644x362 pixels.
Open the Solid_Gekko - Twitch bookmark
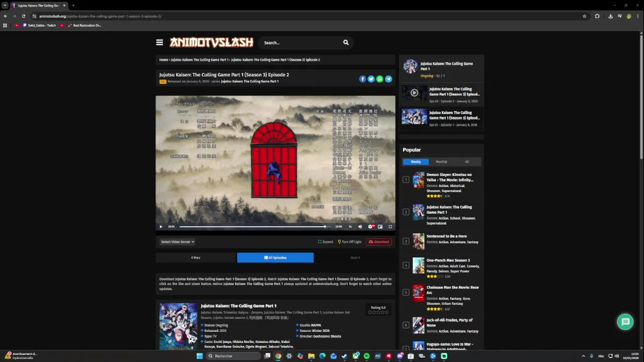(x=39, y=25)
